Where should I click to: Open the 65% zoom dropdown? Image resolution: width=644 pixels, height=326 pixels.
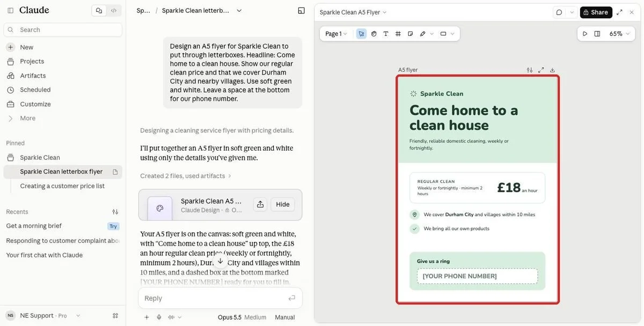coord(619,34)
